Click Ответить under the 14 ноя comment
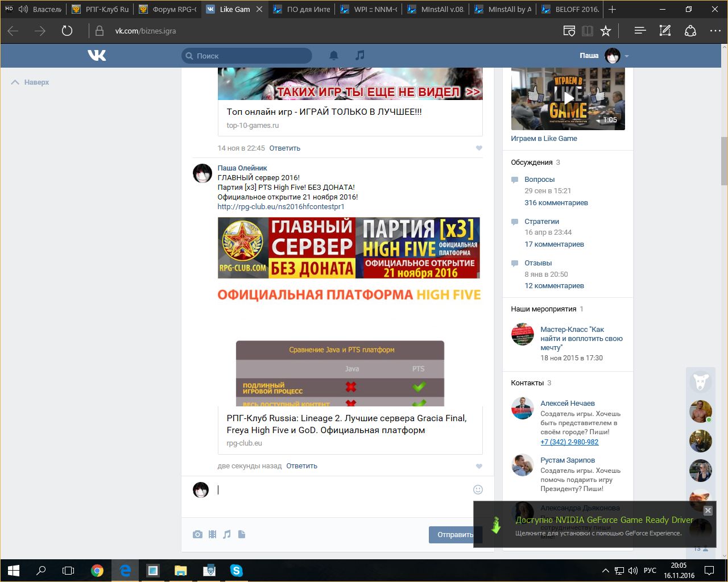The image size is (728, 582). point(285,148)
